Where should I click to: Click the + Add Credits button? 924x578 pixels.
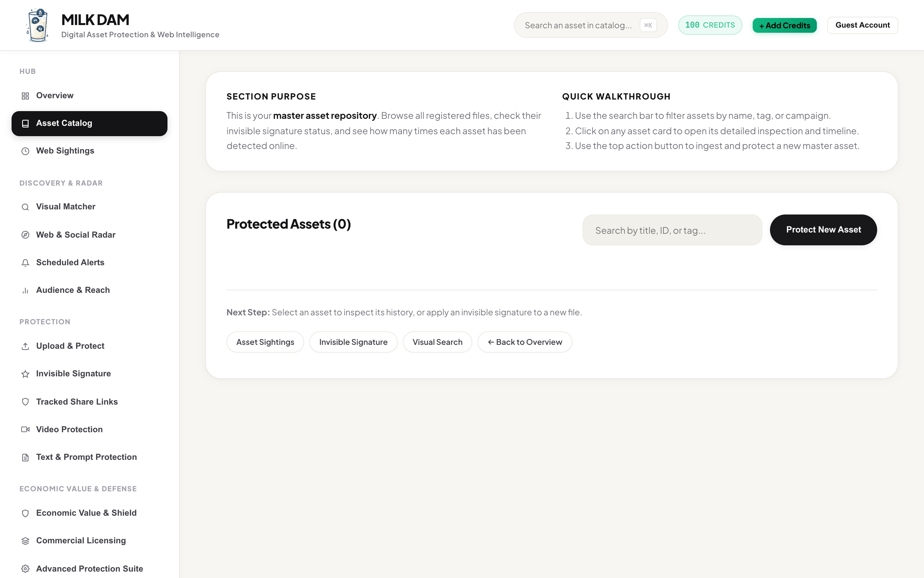pyautogui.click(x=784, y=25)
